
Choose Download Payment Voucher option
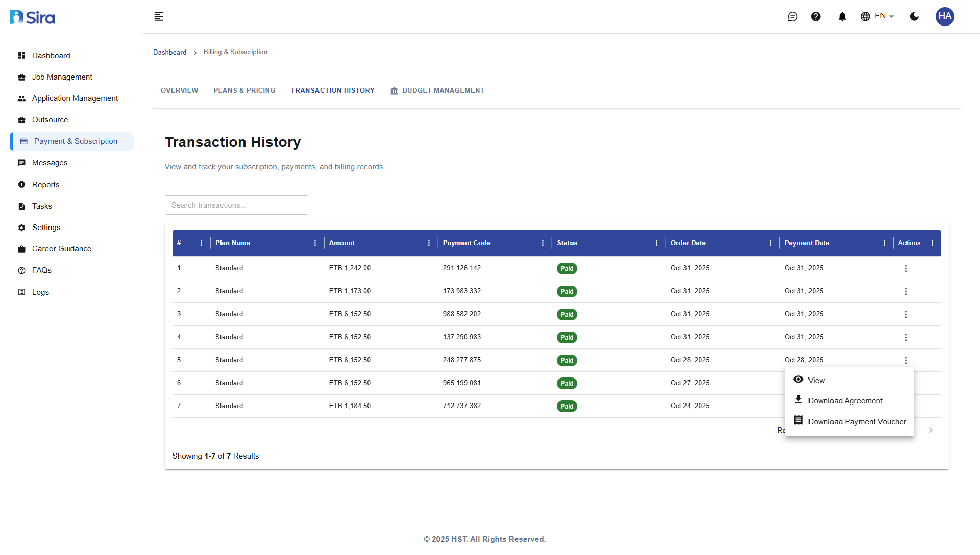pos(857,422)
